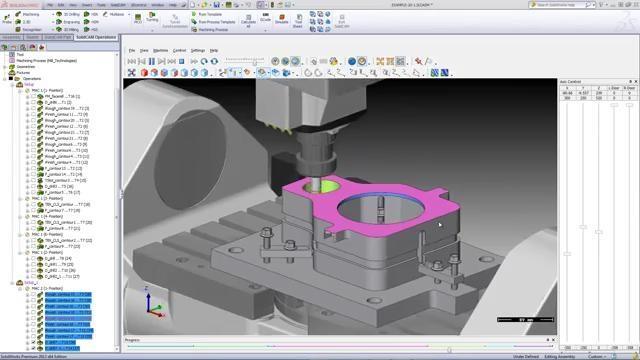The width and height of the screenshot is (640, 360).
Task: Click From Process Template in ribbon
Action: (213, 22)
